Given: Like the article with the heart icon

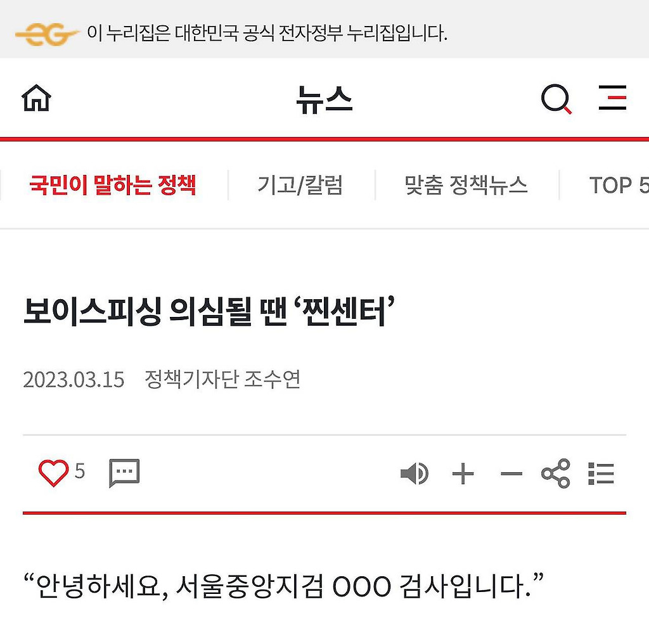Looking at the screenshot, I should click(53, 473).
